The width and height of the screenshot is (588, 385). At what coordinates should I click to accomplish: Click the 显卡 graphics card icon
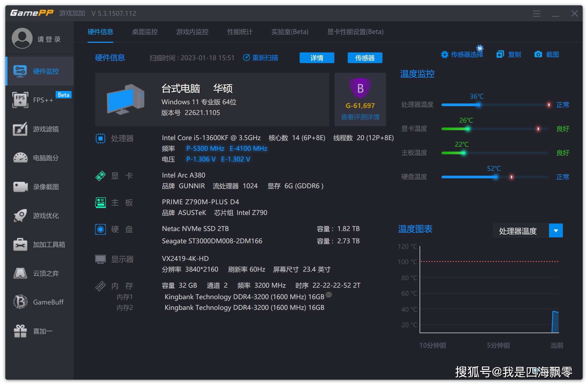tap(100, 176)
